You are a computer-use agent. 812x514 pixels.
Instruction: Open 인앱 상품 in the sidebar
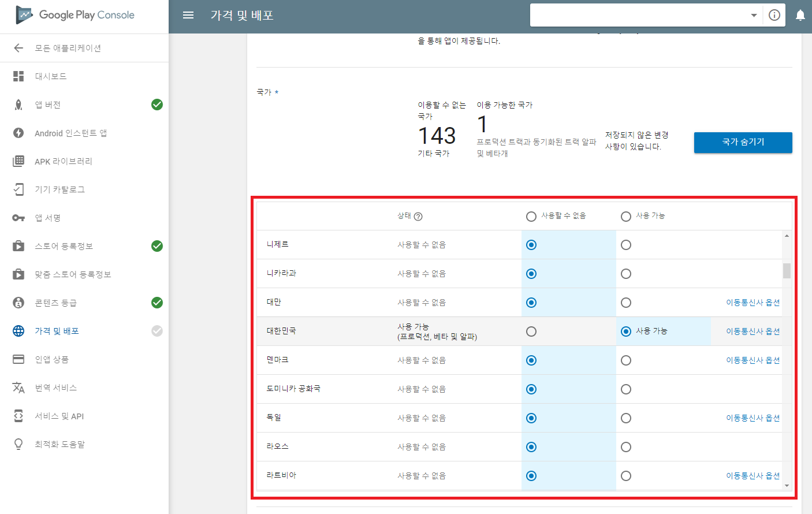point(51,359)
